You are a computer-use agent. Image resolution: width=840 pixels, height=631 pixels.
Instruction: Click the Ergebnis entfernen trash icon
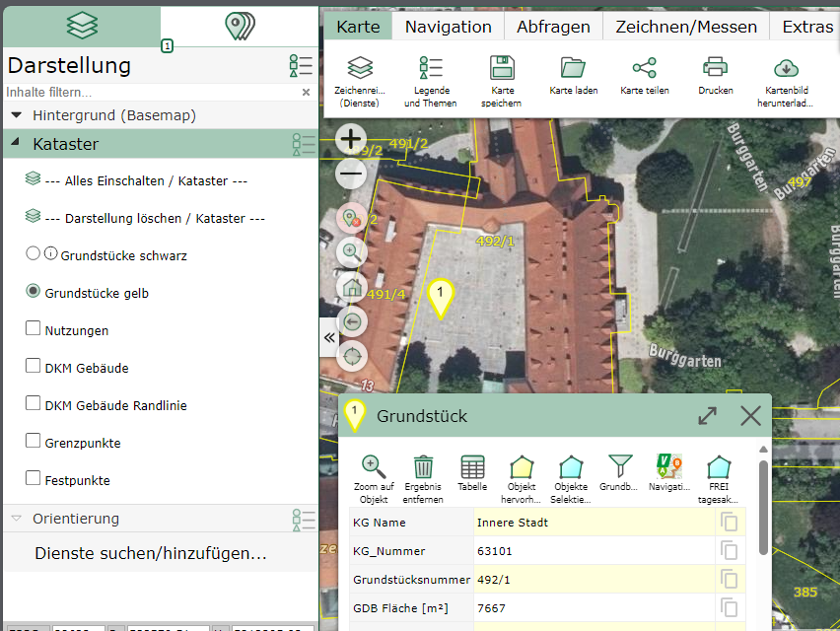click(x=424, y=471)
